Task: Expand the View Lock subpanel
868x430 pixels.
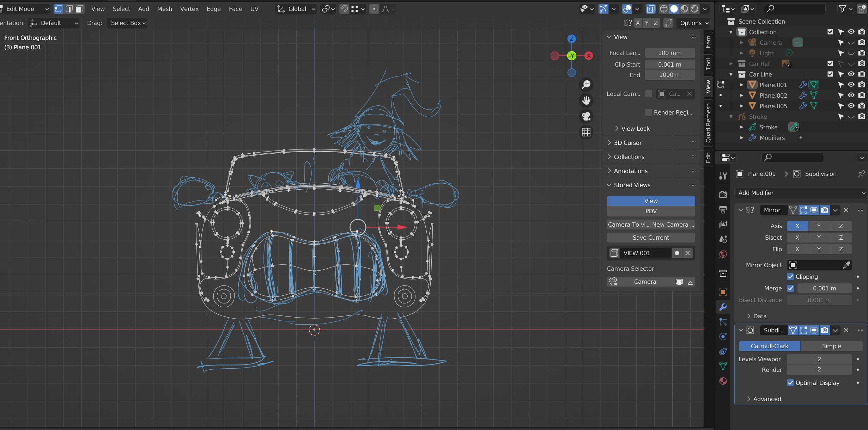Action: click(x=636, y=129)
